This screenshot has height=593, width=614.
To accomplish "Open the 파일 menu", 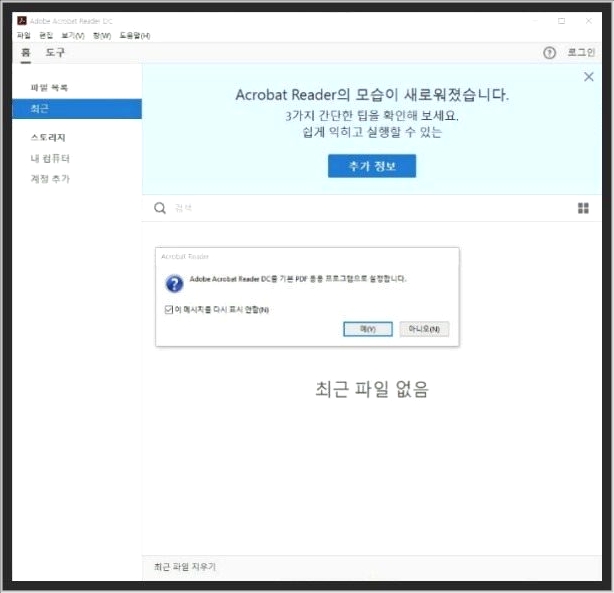I will (23, 36).
